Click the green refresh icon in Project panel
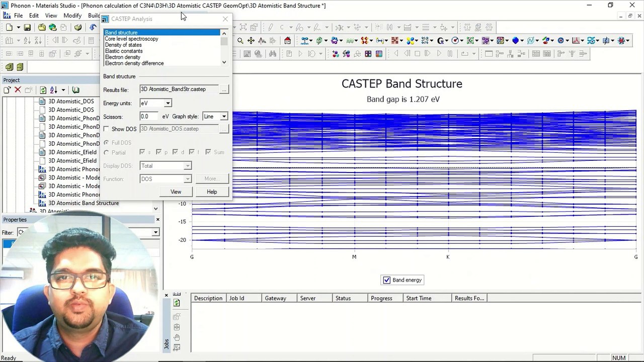 point(43,90)
